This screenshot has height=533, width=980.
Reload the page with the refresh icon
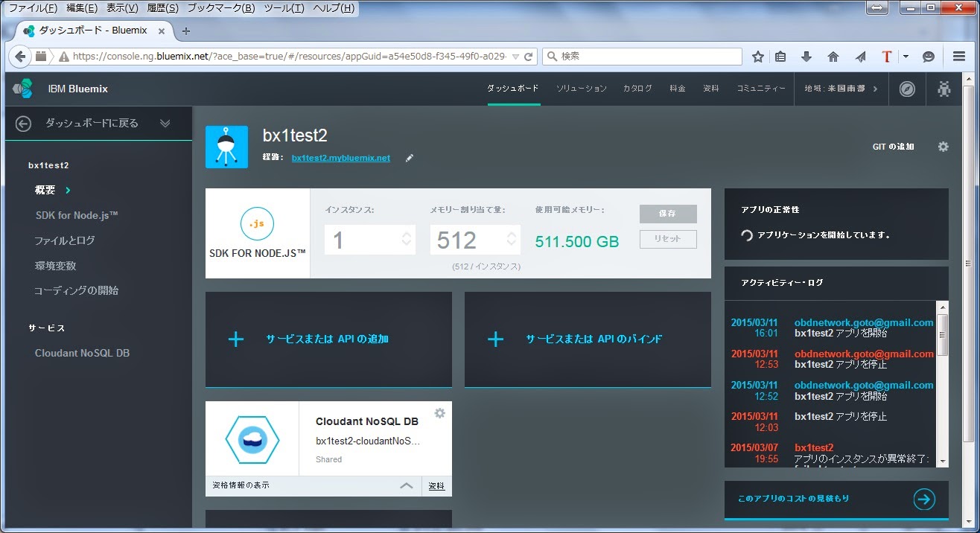(529, 57)
